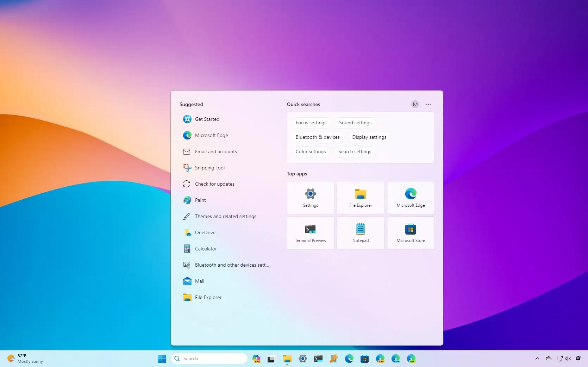Click the muted volume tray icon

[x=568, y=359]
